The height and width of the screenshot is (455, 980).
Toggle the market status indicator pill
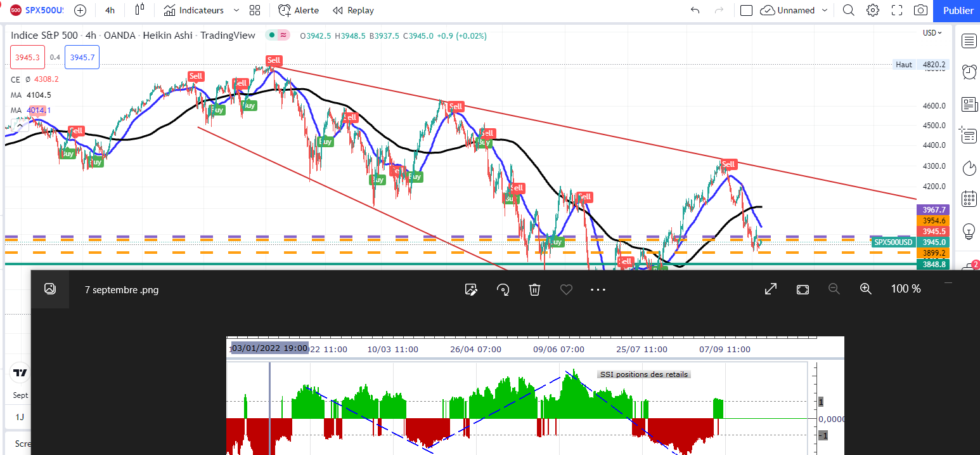click(278, 36)
